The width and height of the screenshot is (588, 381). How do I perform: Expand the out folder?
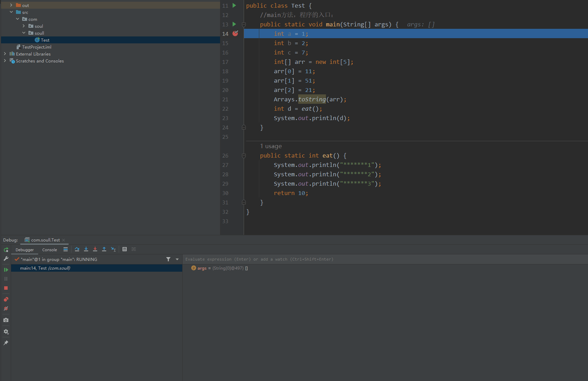point(11,5)
